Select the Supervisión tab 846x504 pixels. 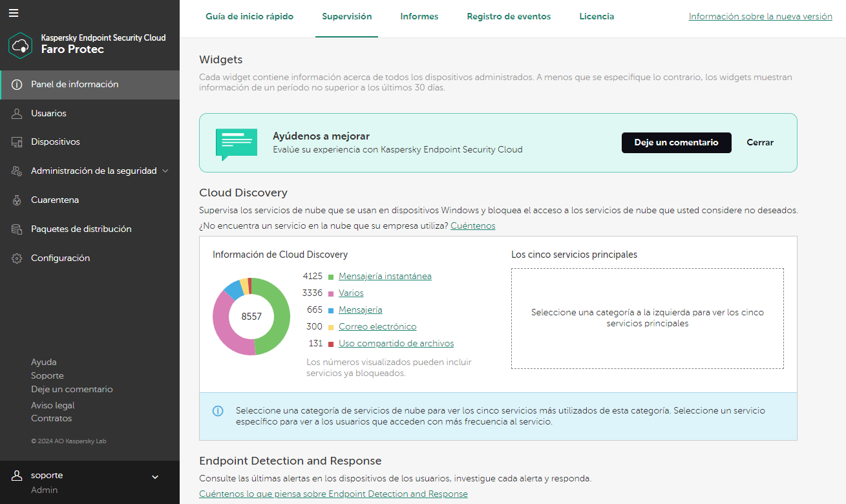(x=347, y=17)
